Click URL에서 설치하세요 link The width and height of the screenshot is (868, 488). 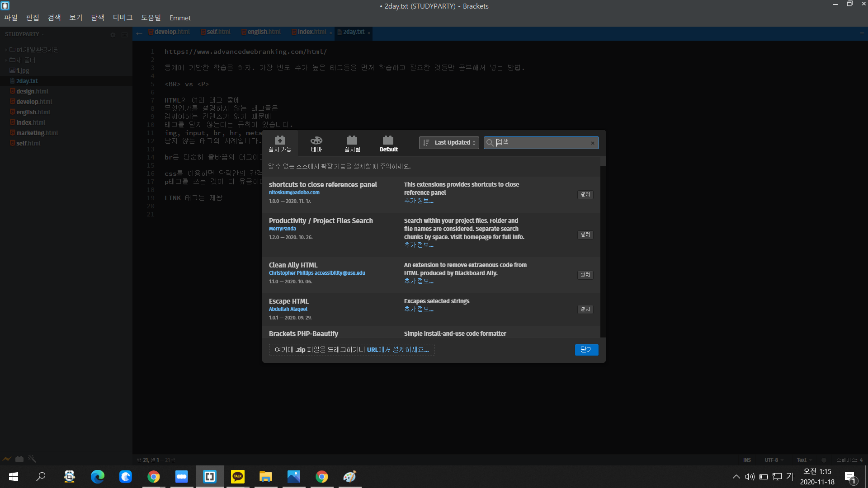(397, 350)
